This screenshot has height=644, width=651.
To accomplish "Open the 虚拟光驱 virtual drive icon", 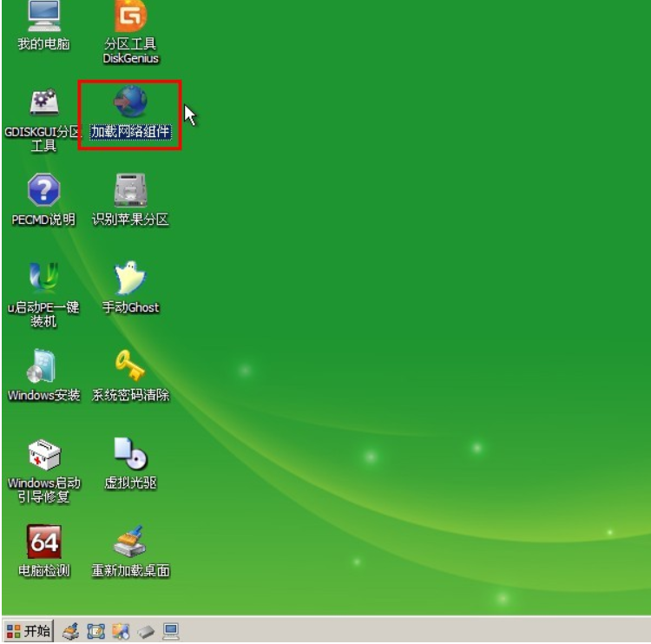I will (x=130, y=453).
